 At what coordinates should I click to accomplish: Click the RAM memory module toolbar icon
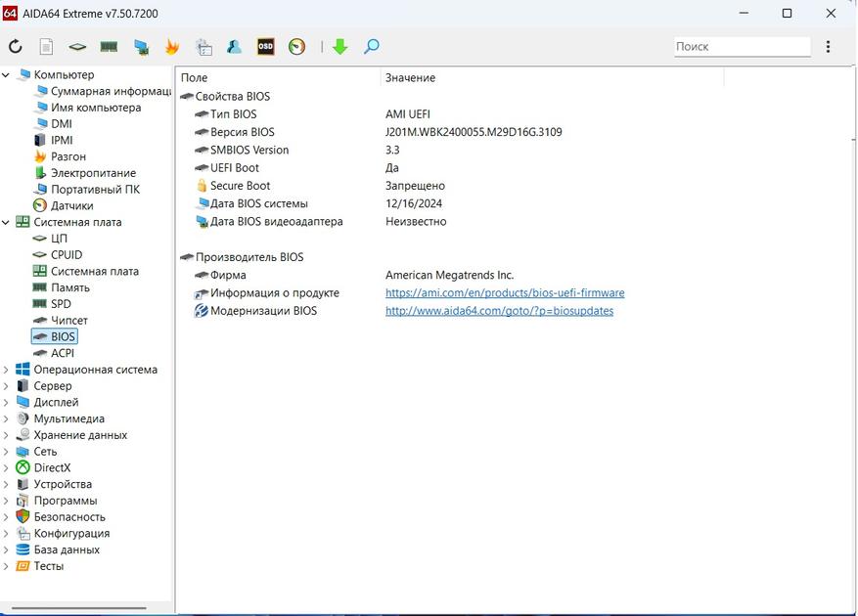coord(109,47)
